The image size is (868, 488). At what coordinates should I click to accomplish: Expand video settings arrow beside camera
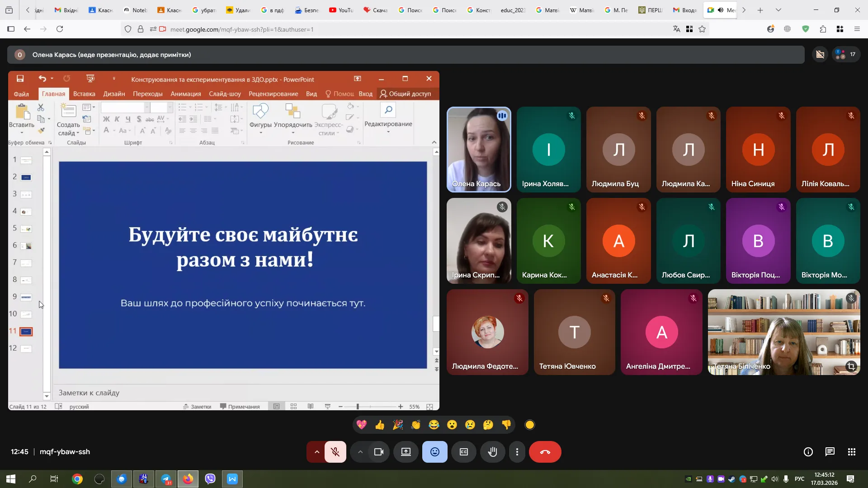360,452
